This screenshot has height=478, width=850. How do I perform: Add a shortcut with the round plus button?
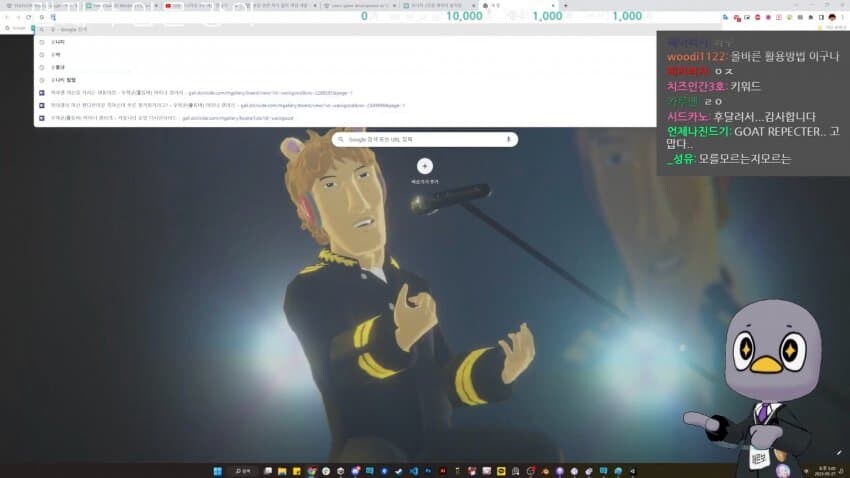(x=425, y=166)
